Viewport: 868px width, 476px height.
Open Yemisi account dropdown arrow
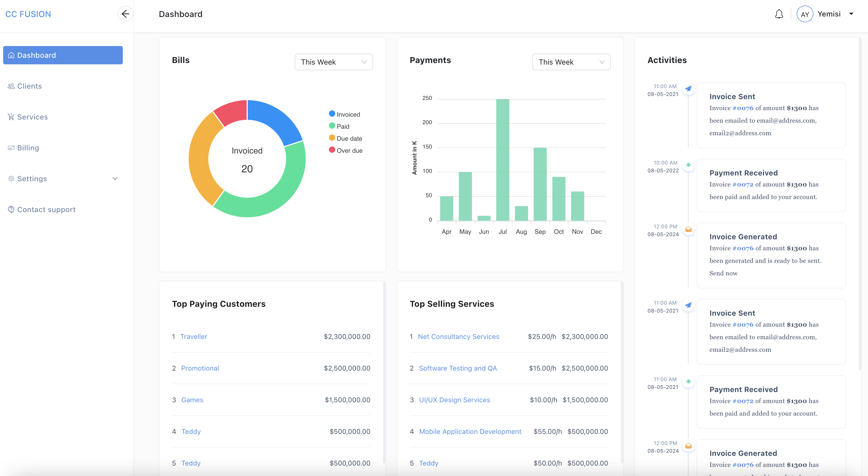tap(851, 14)
